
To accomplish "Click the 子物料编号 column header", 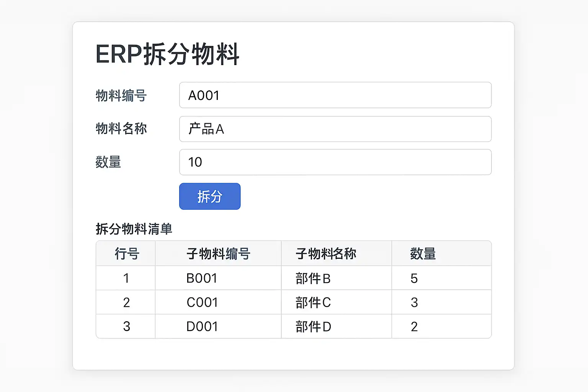I will click(x=218, y=253).
